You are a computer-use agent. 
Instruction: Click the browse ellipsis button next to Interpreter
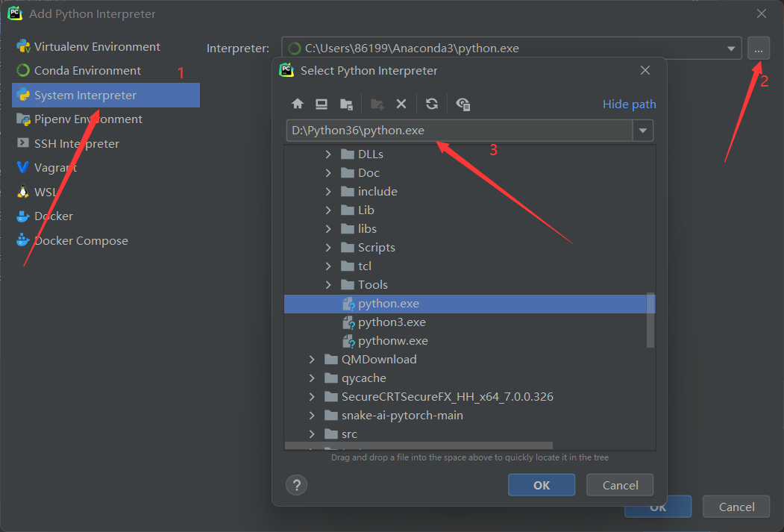[x=759, y=48]
